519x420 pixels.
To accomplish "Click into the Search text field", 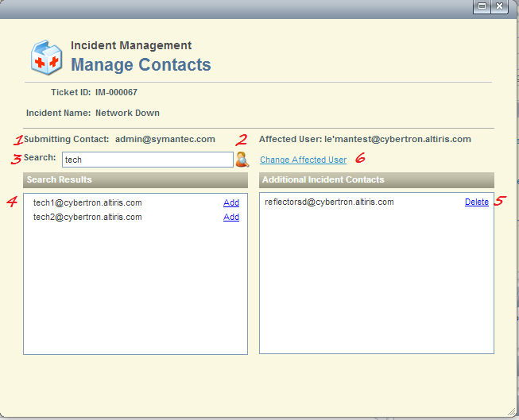I will coord(148,160).
